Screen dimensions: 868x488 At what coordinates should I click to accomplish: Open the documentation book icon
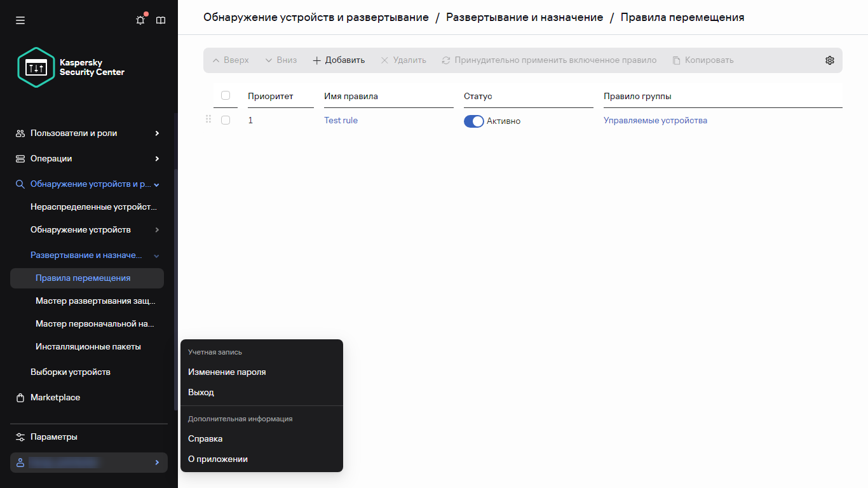pyautogui.click(x=161, y=20)
